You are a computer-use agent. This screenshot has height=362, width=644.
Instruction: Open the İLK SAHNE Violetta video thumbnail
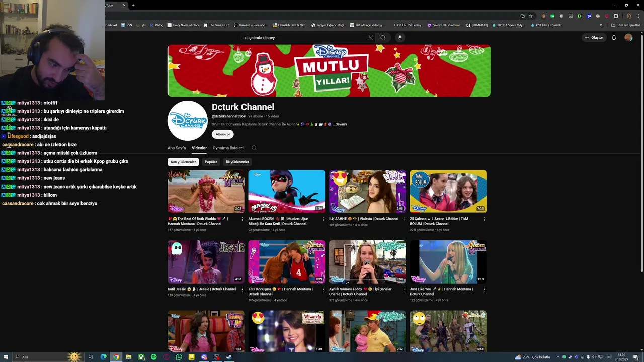click(367, 192)
